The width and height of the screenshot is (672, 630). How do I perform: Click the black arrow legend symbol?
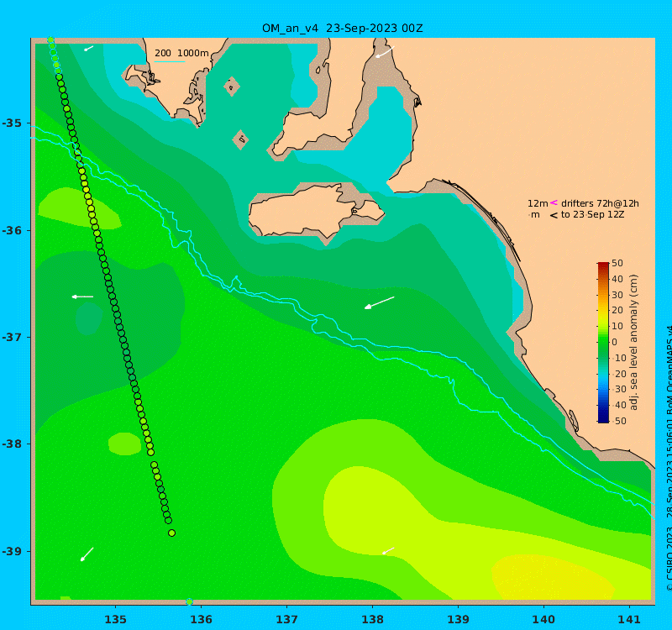(554, 215)
